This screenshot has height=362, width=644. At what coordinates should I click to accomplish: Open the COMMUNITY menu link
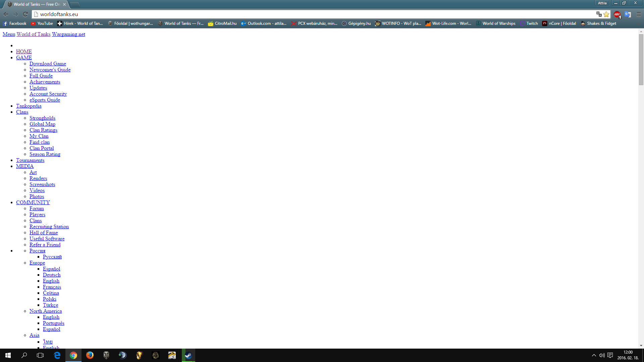pos(33,202)
